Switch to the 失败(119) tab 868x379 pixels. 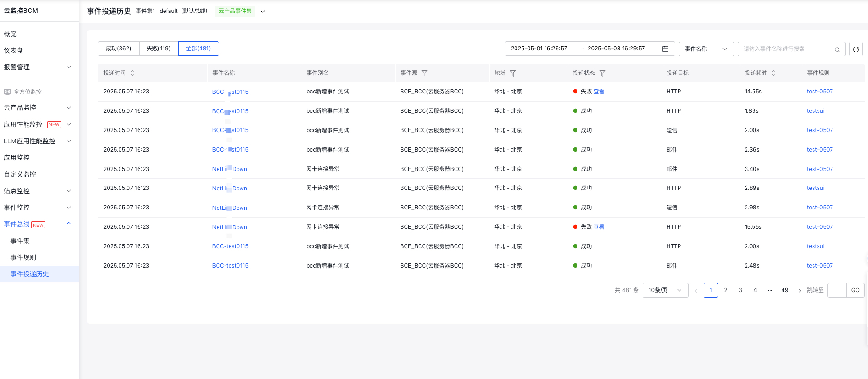tap(158, 49)
